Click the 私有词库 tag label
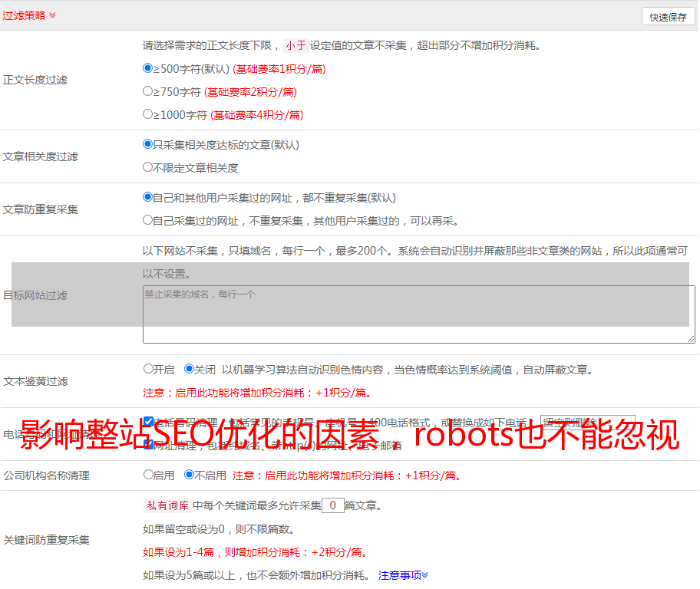700x589 pixels. coord(166,505)
